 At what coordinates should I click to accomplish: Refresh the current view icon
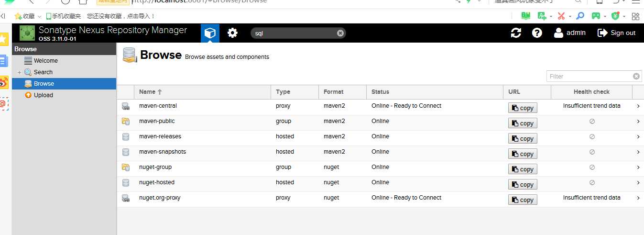tap(516, 33)
